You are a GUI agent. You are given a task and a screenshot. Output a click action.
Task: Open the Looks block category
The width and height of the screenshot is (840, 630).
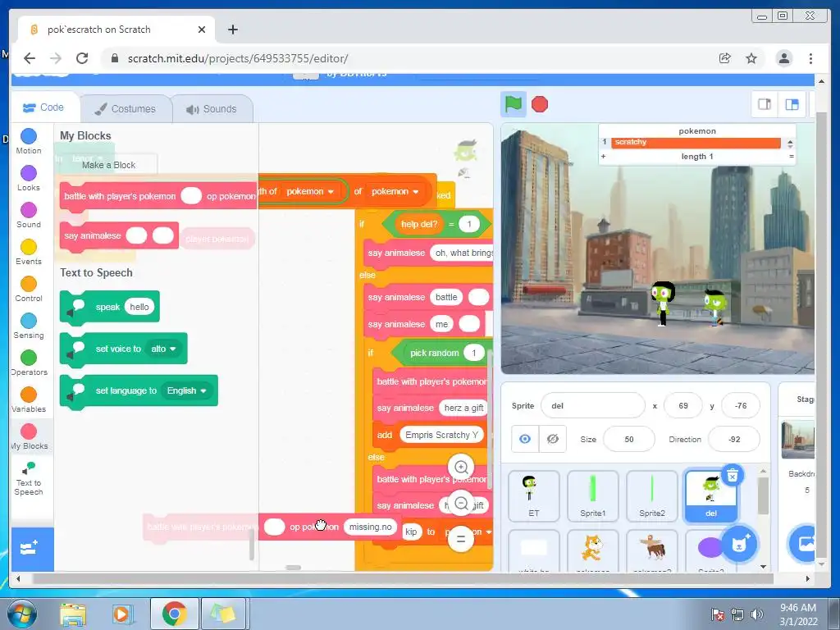tap(29, 178)
